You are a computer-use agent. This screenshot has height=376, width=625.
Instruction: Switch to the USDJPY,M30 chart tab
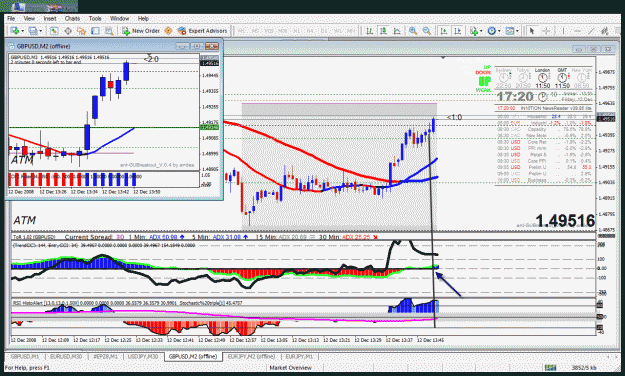coord(143,356)
